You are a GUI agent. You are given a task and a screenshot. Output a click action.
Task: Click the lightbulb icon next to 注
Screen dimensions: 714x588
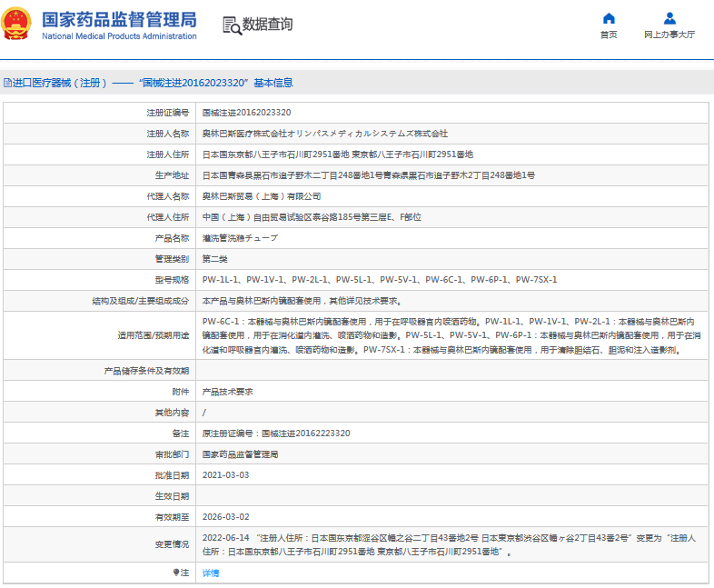(176, 573)
